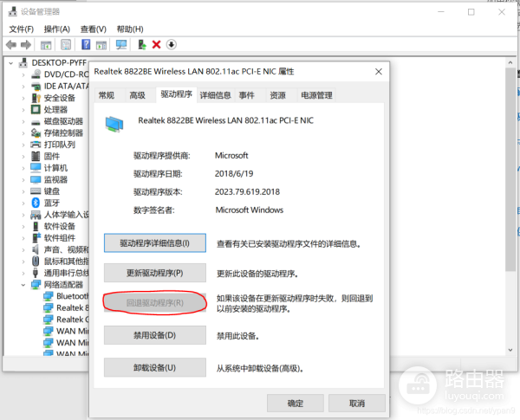Click the 取消 button
Screen dimensions: 520x420
pos(357,403)
